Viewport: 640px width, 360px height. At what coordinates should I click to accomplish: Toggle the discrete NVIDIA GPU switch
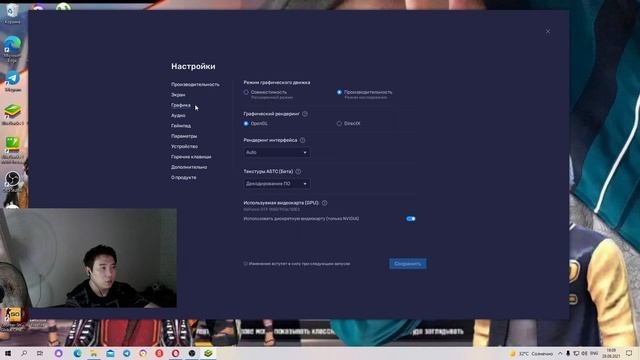[x=411, y=219]
